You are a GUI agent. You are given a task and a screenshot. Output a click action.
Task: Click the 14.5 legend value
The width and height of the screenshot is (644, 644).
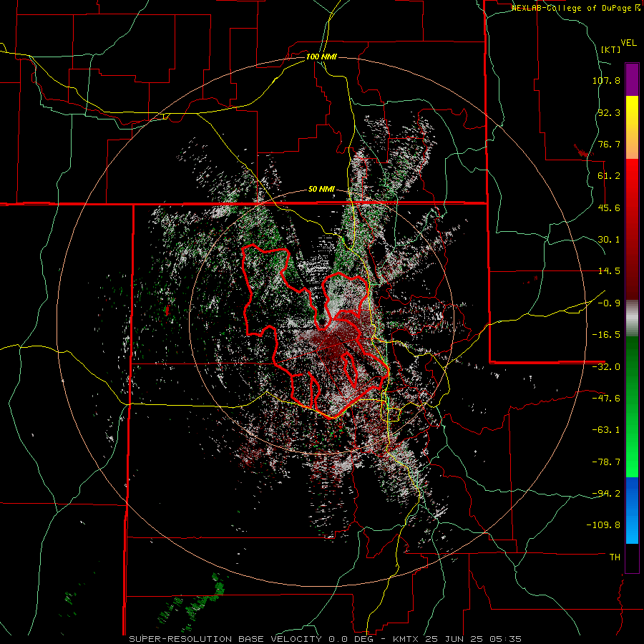click(x=609, y=271)
